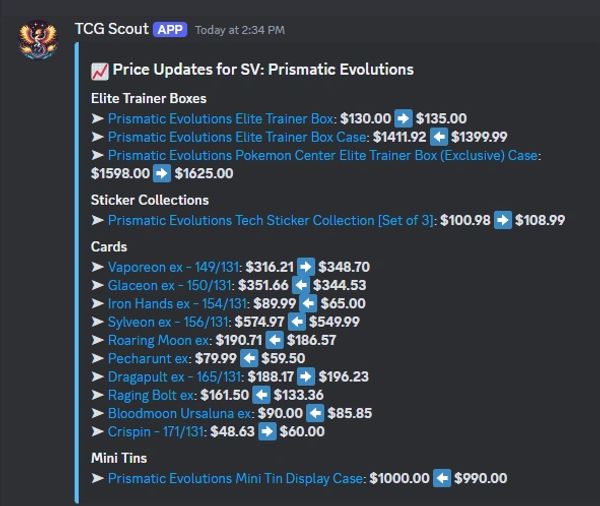
Task: Open the TCG Scout username profile
Action: [111, 30]
